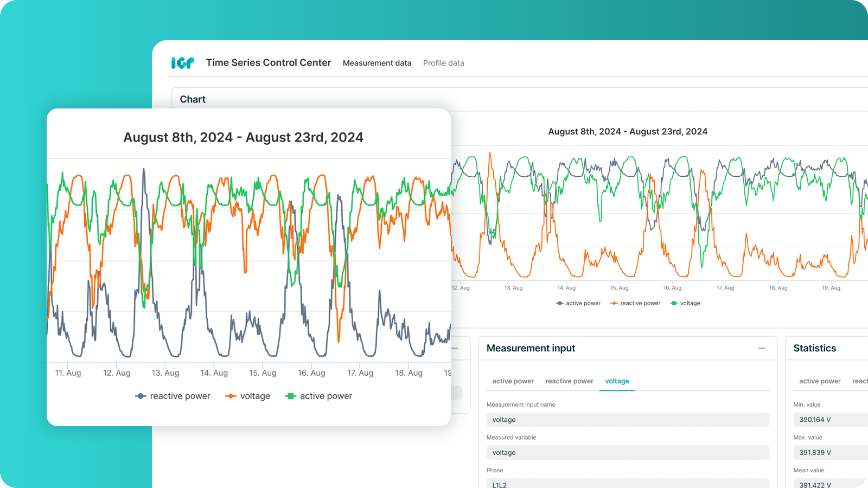Select the active power tab in Measurement input
The width and height of the screenshot is (868, 488).
513,381
